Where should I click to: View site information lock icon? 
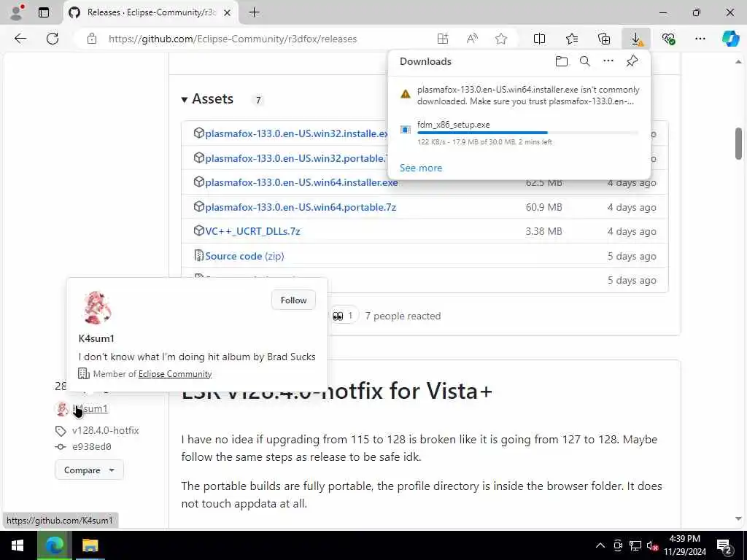click(x=92, y=39)
